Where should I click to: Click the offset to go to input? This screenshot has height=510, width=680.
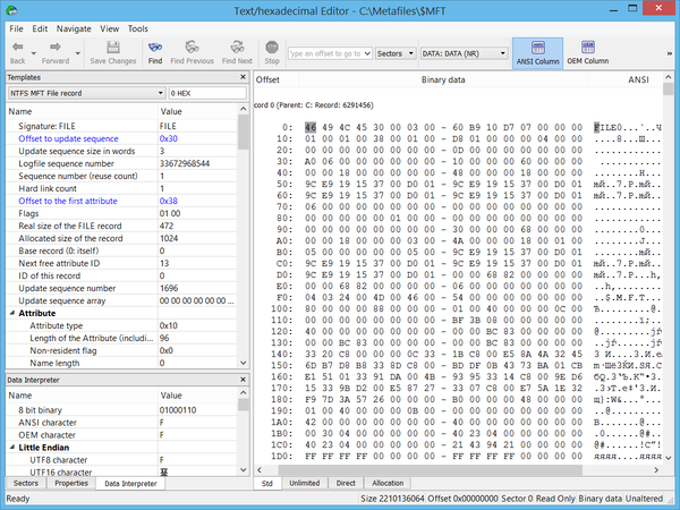pyautogui.click(x=325, y=53)
